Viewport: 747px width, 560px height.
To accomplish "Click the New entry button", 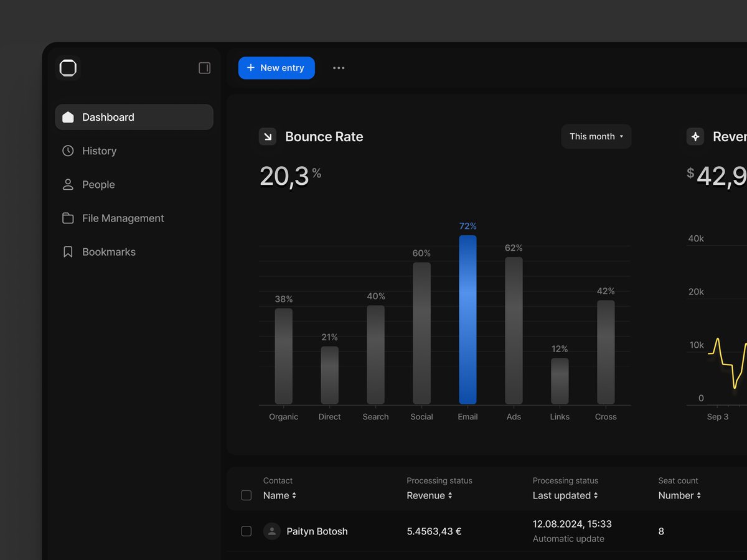I will 276,68.
